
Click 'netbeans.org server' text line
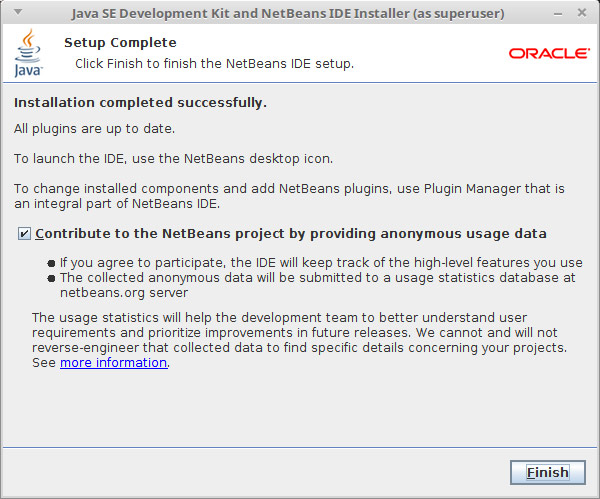124,293
